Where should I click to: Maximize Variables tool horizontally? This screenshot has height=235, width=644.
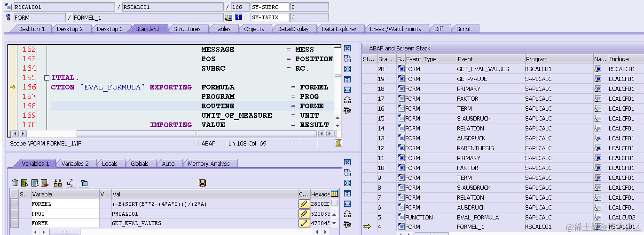[x=347, y=204]
